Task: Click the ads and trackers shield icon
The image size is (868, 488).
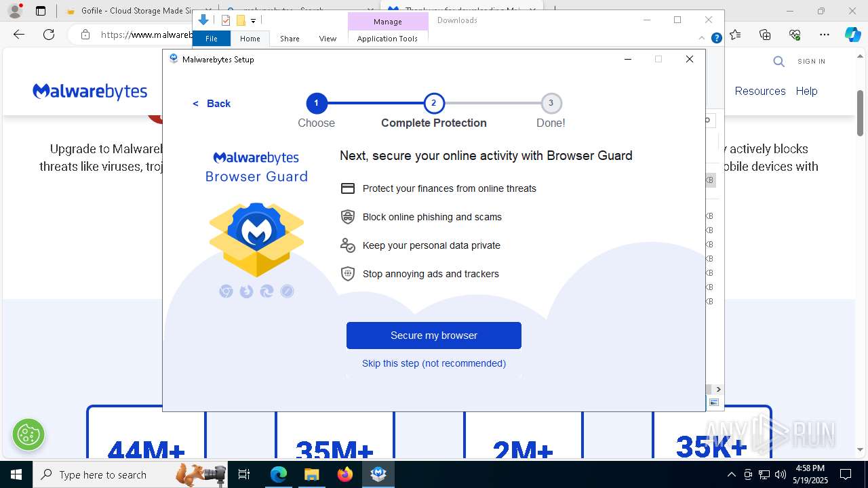Action: 348,274
